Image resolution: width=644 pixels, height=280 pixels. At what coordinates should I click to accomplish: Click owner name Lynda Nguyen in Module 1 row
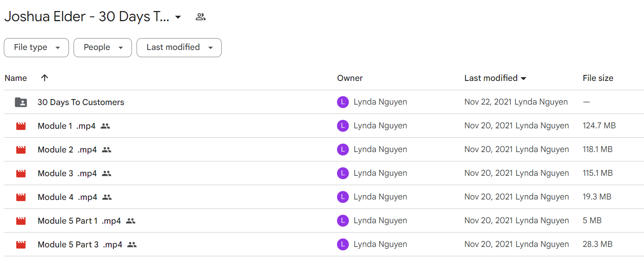click(380, 126)
